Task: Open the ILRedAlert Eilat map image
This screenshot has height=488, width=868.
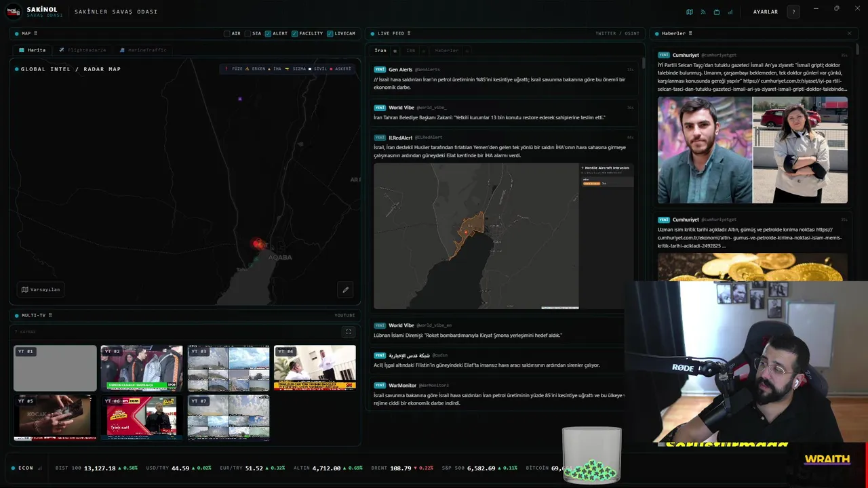Action: pyautogui.click(x=504, y=236)
